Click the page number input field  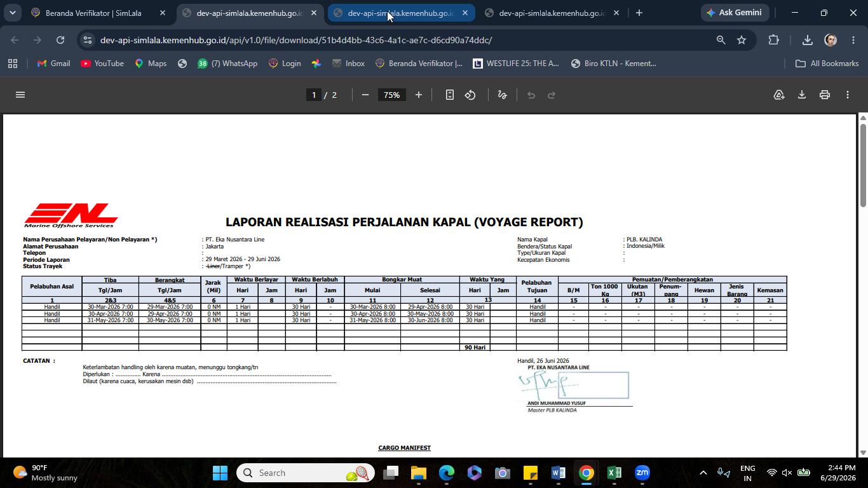[x=313, y=95]
